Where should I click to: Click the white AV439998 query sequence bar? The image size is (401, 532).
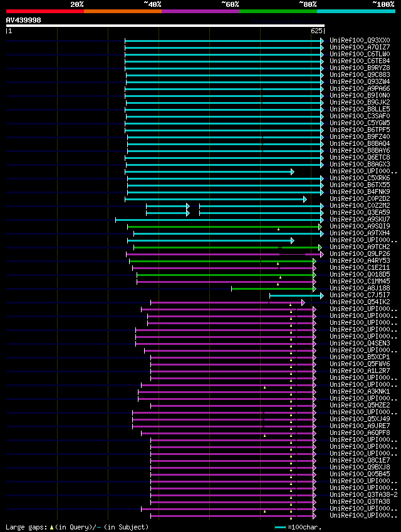[x=165, y=26]
